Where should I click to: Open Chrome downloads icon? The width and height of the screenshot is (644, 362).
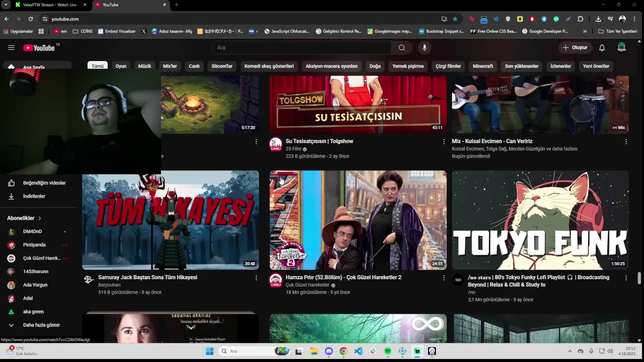(x=598, y=19)
